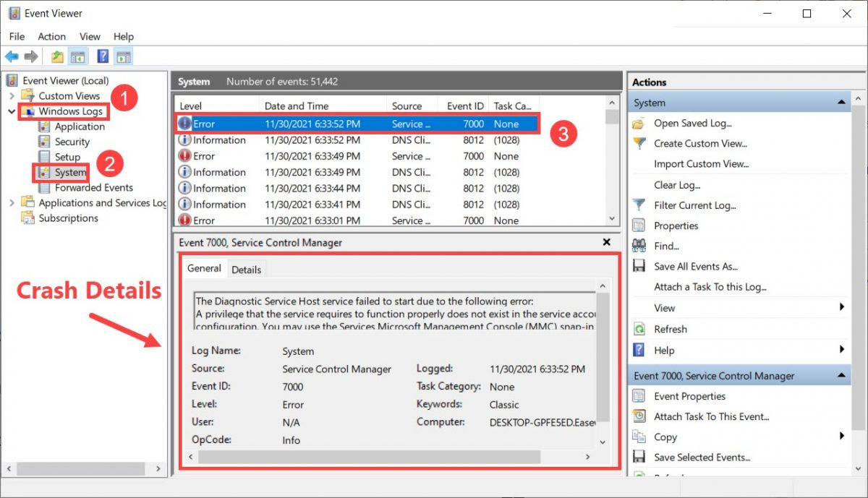This screenshot has height=498, width=868.
Task: Click the Save All Events As disk icon
Action: (639, 266)
